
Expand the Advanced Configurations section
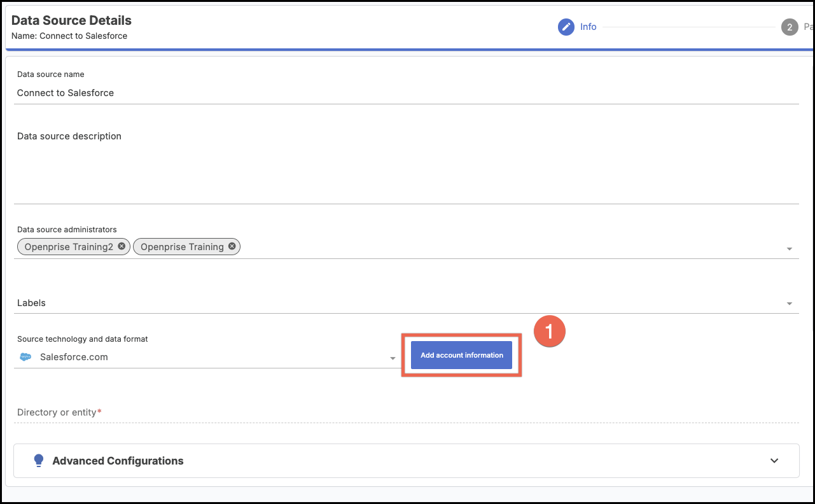(774, 461)
